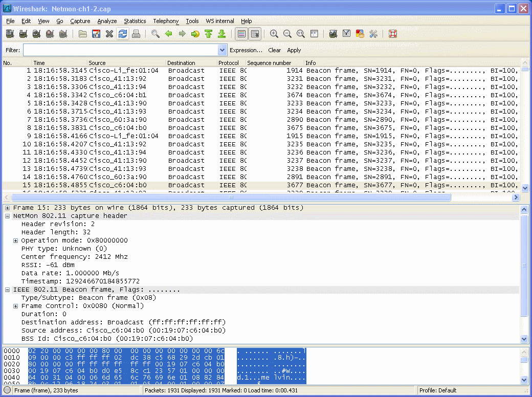Edit capture filters toolbar icon
The height and width of the screenshot is (397, 532).
point(333,34)
